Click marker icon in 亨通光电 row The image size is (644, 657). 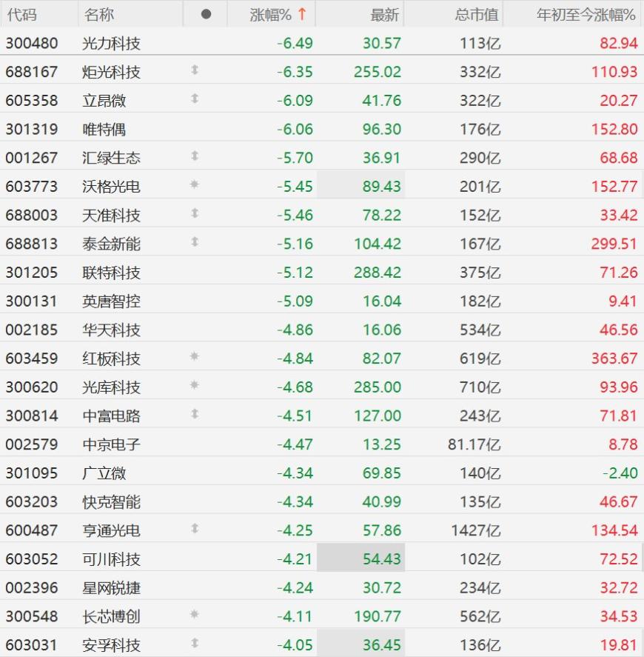194,529
